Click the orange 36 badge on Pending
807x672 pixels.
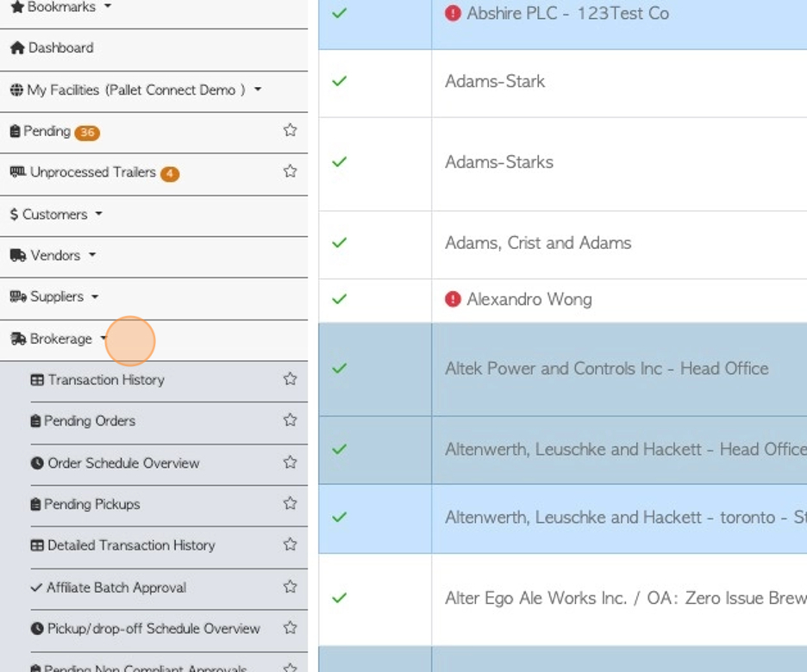click(87, 133)
